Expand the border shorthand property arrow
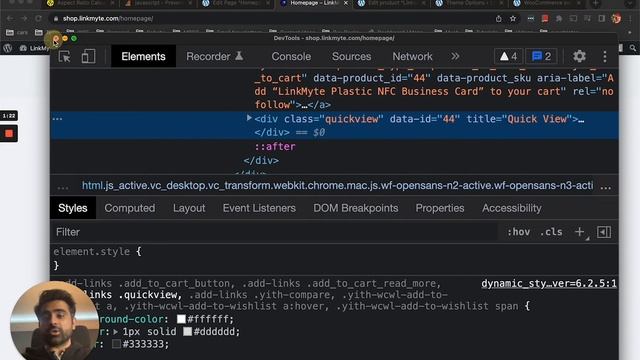The height and width of the screenshot is (360, 640). (116, 331)
